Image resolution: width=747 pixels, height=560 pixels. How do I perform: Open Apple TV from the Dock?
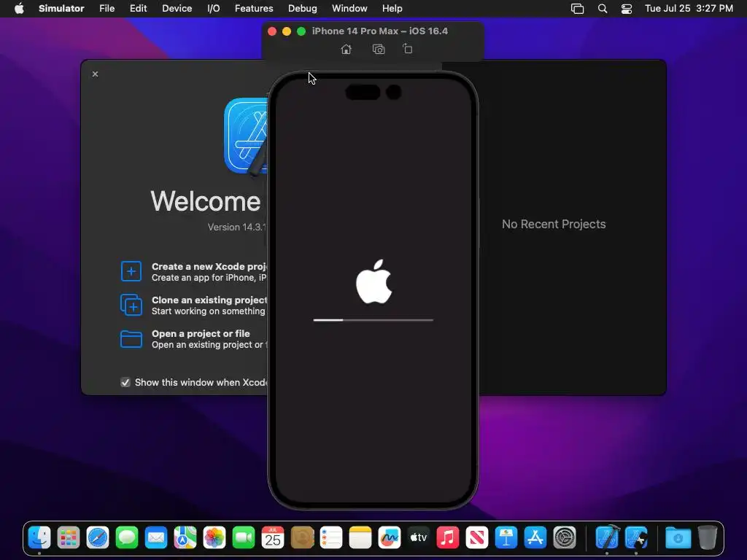click(419, 537)
